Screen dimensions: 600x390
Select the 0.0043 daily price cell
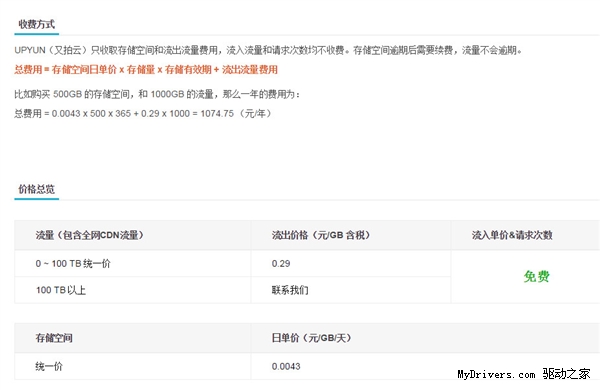[x=286, y=367]
